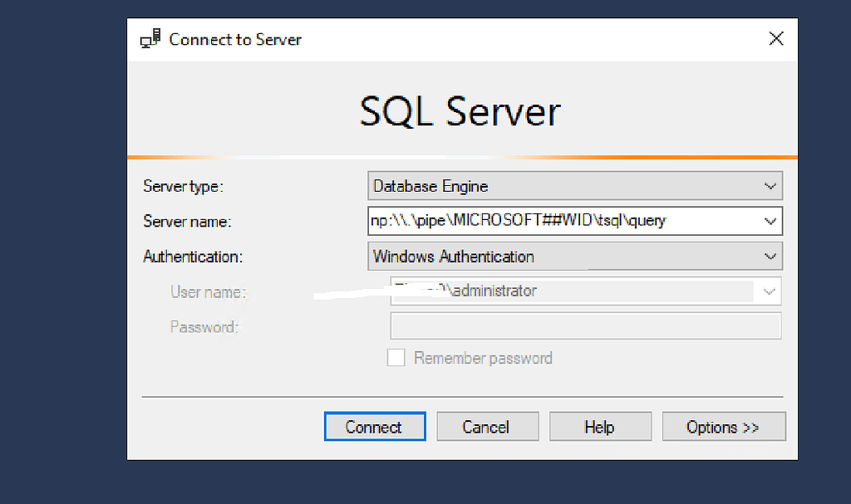This screenshot has width=851, height=504.
Task: Click the User name field
Action: pos(573,291)
